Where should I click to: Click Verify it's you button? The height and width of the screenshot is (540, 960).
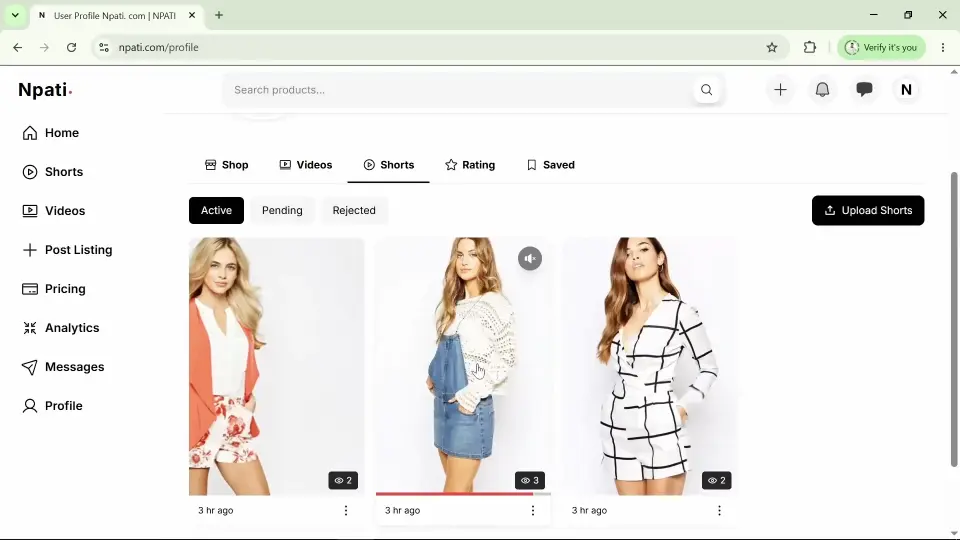881,47
